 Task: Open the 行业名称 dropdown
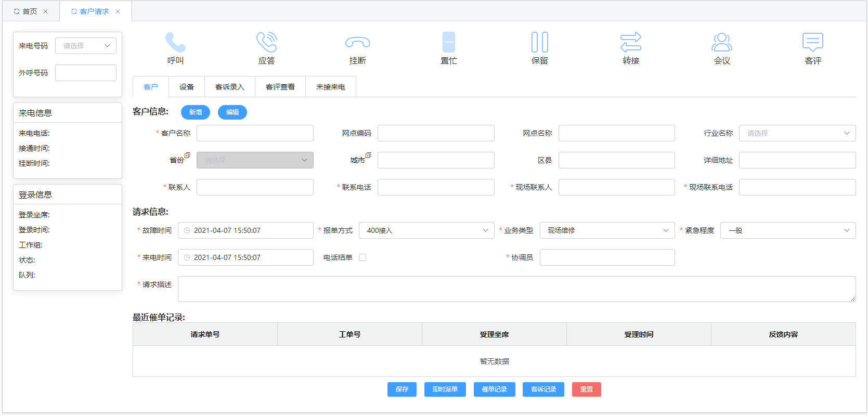point(797,133)
